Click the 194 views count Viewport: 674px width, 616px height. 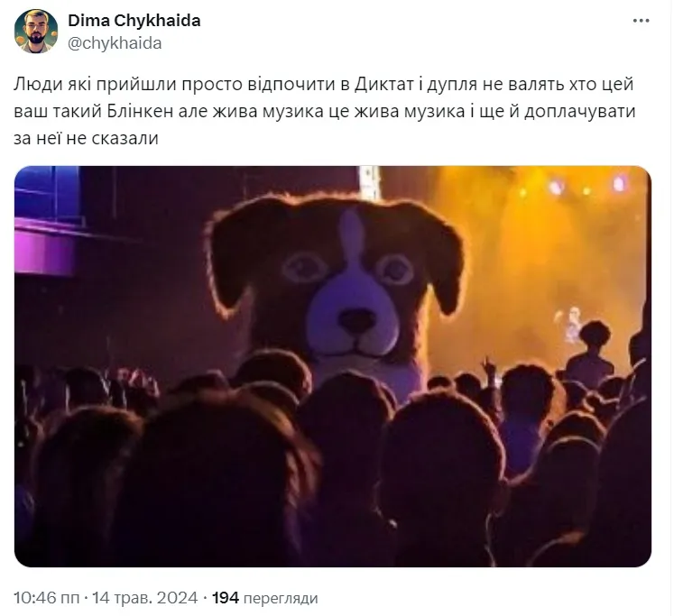tap(226, 598)
